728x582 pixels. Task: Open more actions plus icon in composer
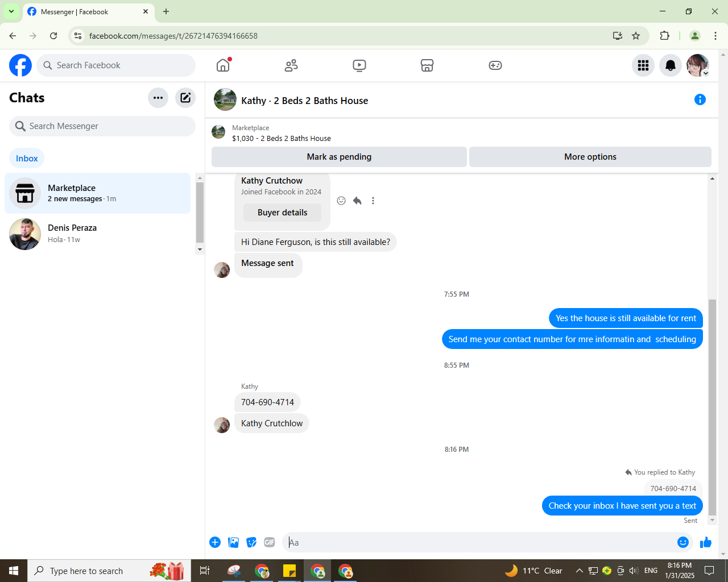[215, 542]
